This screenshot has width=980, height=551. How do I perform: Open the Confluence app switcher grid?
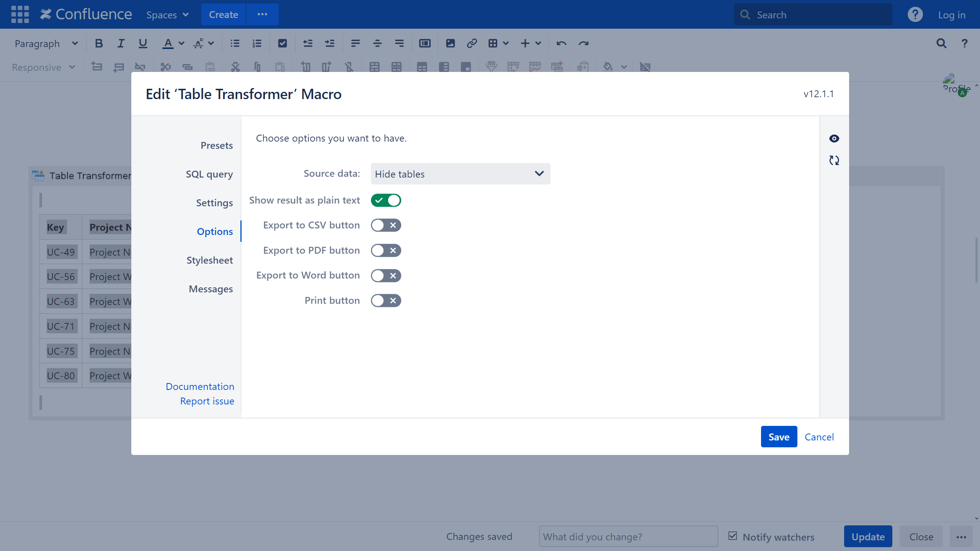click(20, 15)
